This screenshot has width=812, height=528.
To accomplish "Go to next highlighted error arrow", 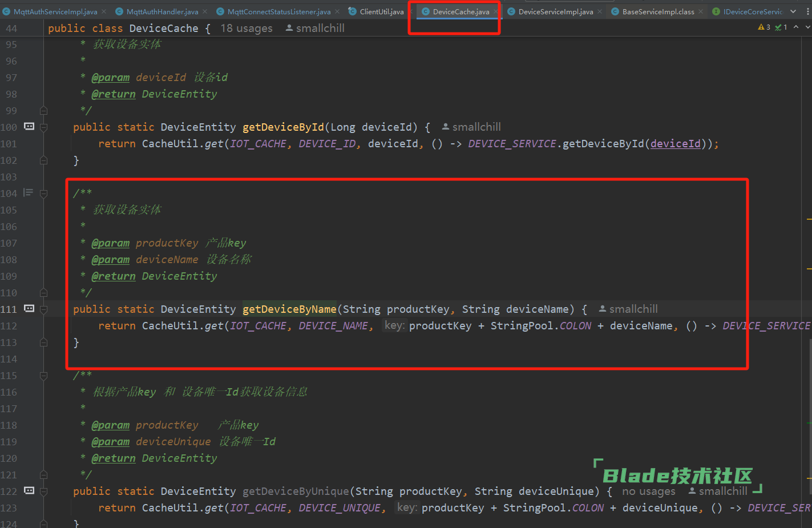I will pyautogui.click(x=807, y=27).
